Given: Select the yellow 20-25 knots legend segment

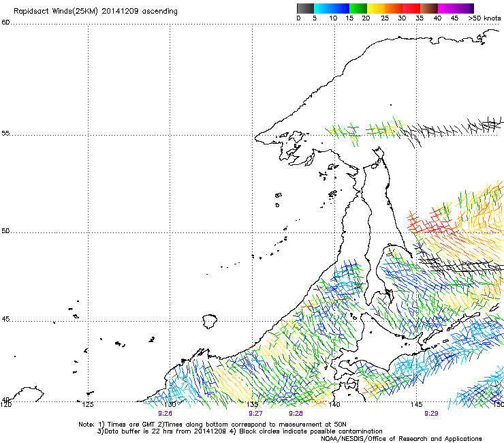Looking at the screenshot, I should tap(376, 8).
